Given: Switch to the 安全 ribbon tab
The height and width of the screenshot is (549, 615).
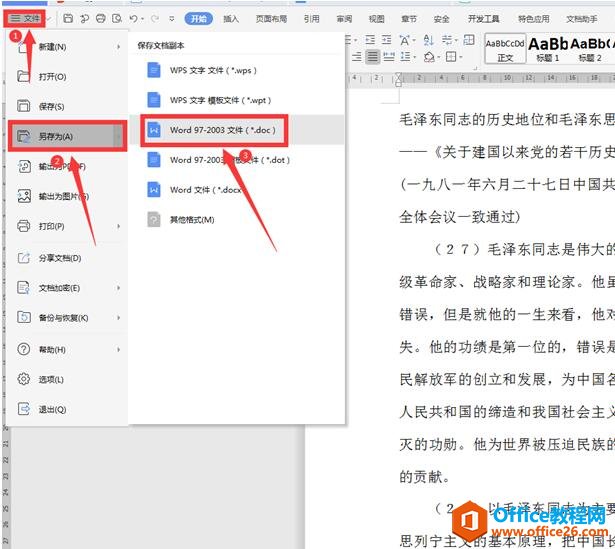Looking at the screenshot, I should point(441,18).
